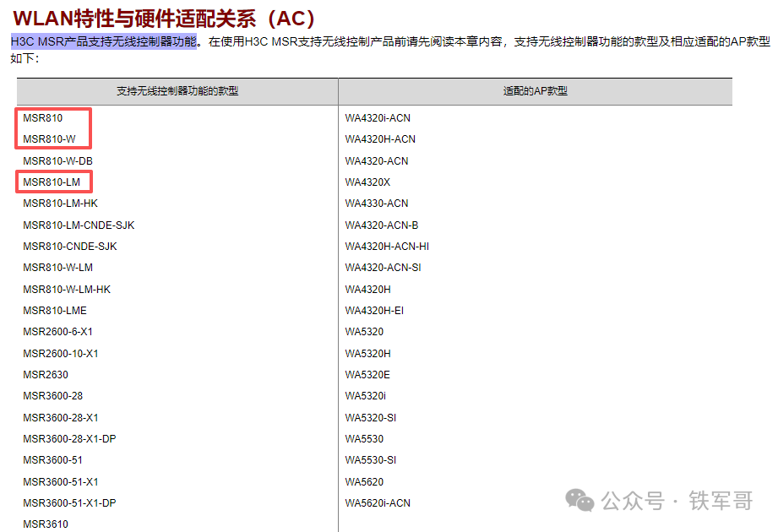Click the MSR3610 model at the bottom
778x532 pixels.
tap(46, 524)
